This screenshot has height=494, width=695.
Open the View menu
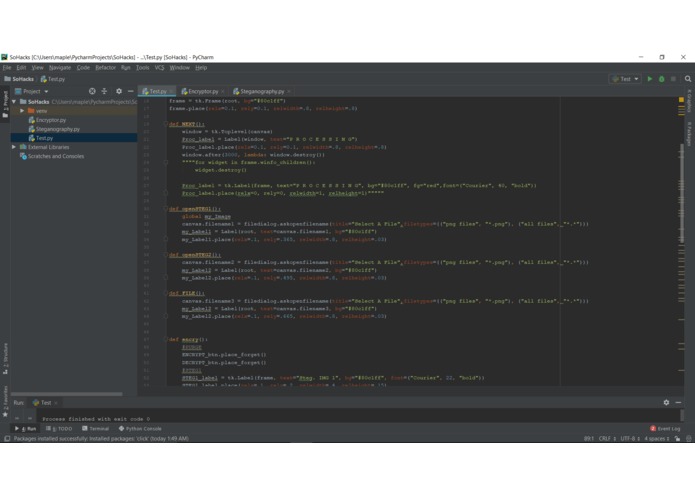(x=37, y=68)
